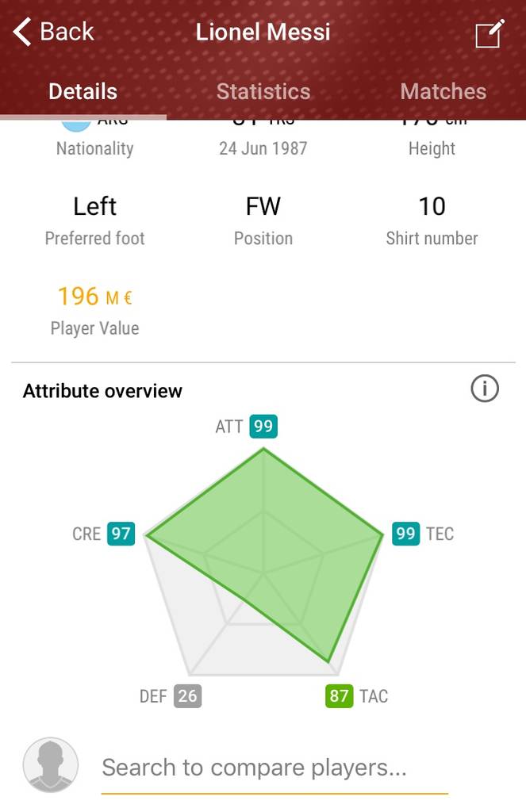Switch to the Matches tab
The height and width of the screenshot is (812, 526).
pyautogui.click(x=443, y=92)
